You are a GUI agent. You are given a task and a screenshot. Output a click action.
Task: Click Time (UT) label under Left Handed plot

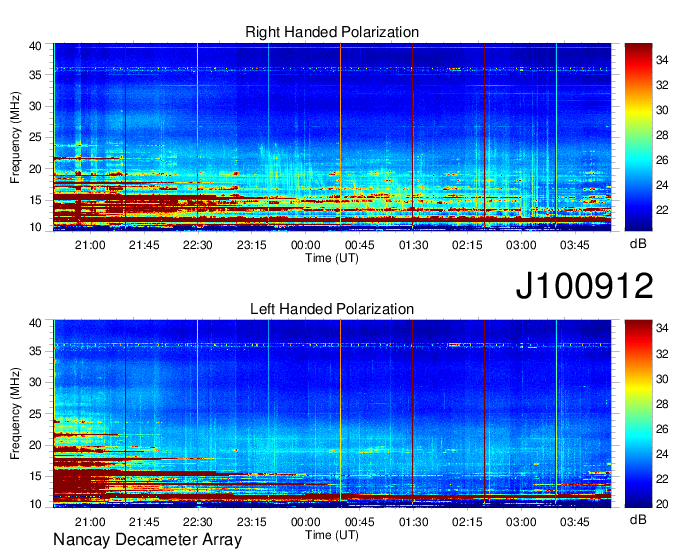(x=332, y=535)
